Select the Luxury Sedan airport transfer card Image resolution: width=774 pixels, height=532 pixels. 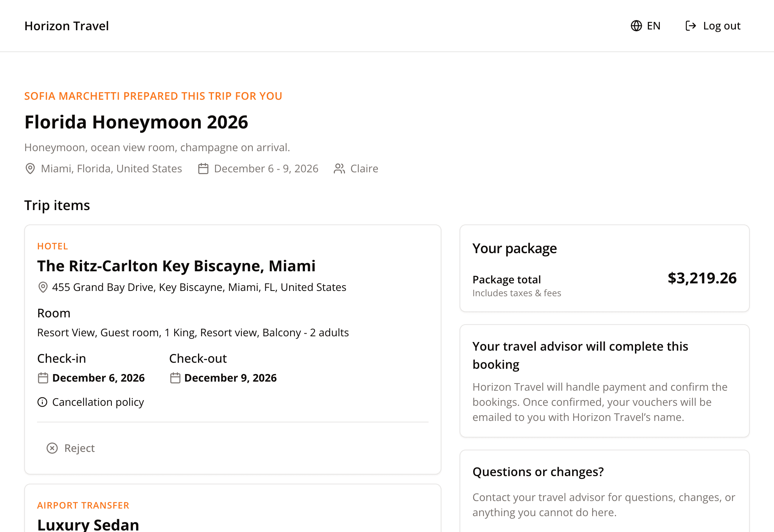tap(233, 508)
